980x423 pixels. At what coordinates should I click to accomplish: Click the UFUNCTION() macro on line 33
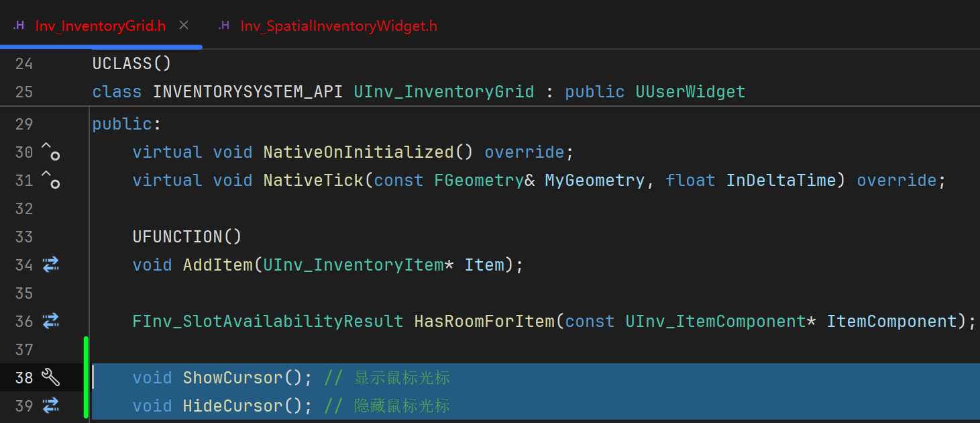187,236
